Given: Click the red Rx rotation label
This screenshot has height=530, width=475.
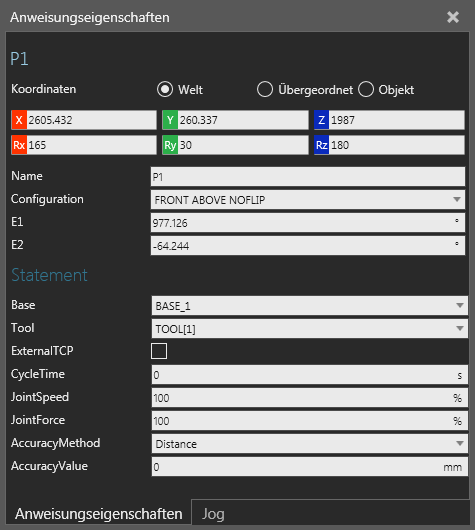Looking at the screenshot, I should (19, 145).
